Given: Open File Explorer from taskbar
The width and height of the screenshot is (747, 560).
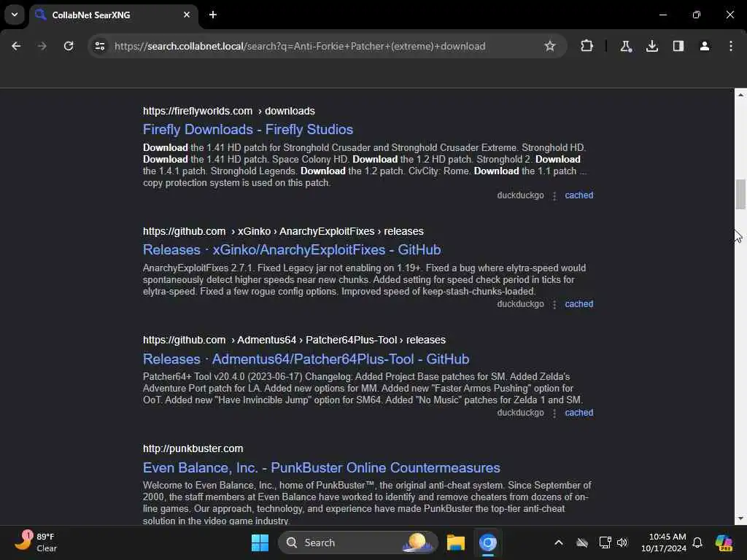Looking at the screenshot, I should (455, 542).
